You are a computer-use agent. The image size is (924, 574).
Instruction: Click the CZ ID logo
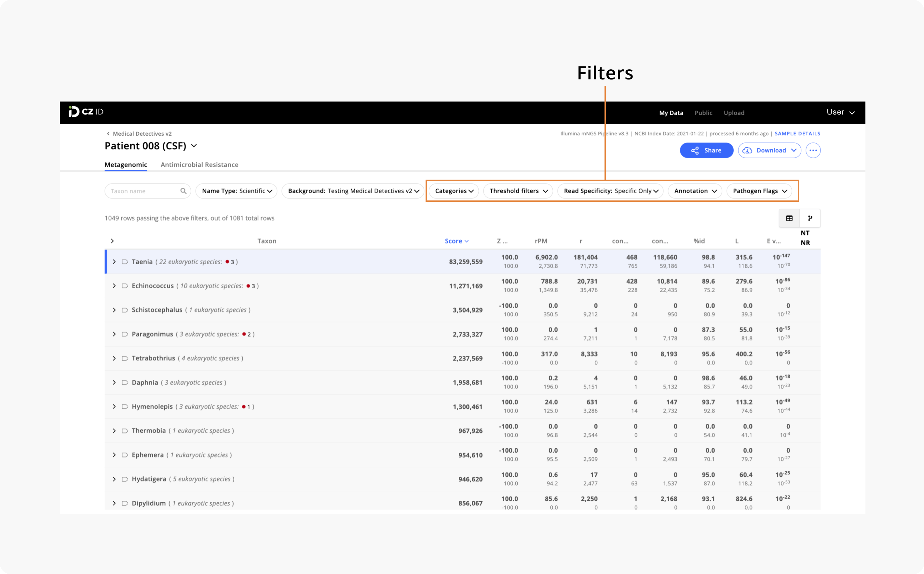(86, 112)
